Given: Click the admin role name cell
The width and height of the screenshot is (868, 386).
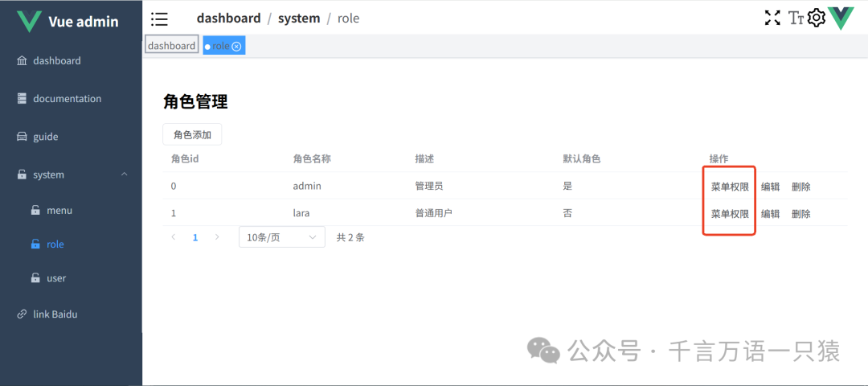Looking at the screenshot, I should [x=307, y=186].
